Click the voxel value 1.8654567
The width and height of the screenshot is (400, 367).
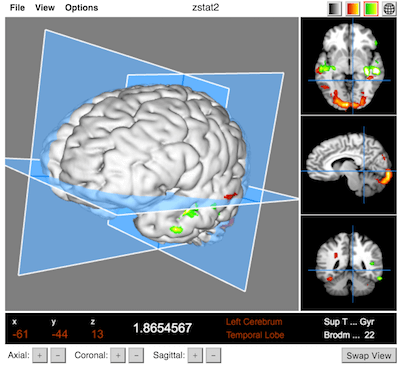click(162, 328)
